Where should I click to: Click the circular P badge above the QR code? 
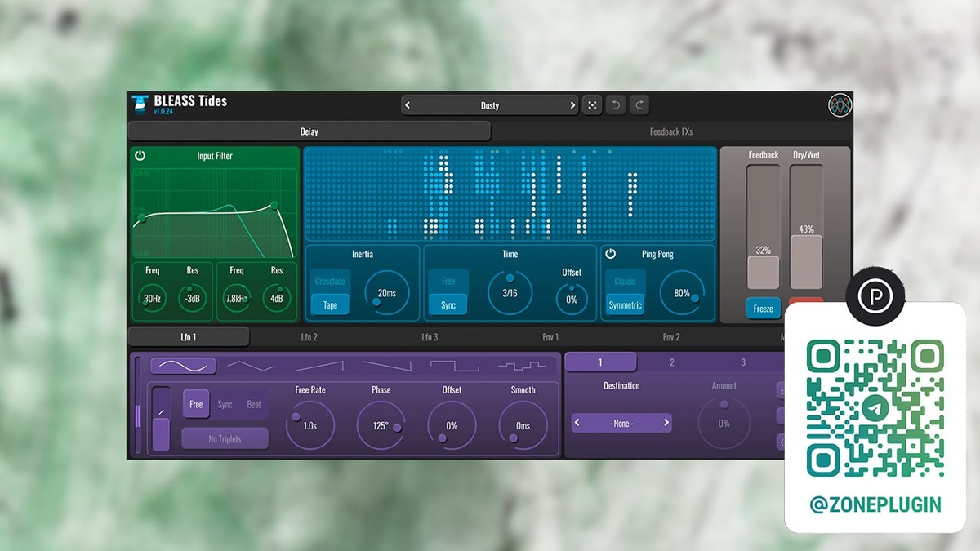(875, 295)
